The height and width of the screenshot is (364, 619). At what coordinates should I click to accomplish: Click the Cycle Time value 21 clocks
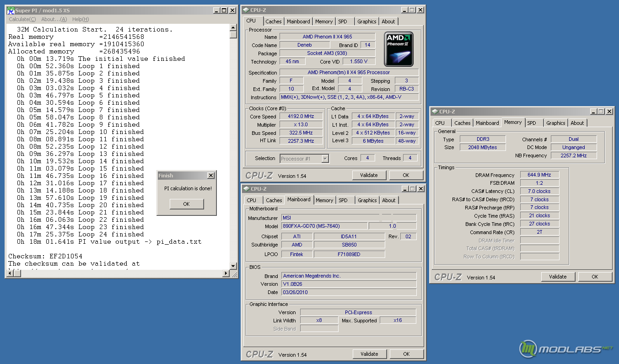[540, 215]
